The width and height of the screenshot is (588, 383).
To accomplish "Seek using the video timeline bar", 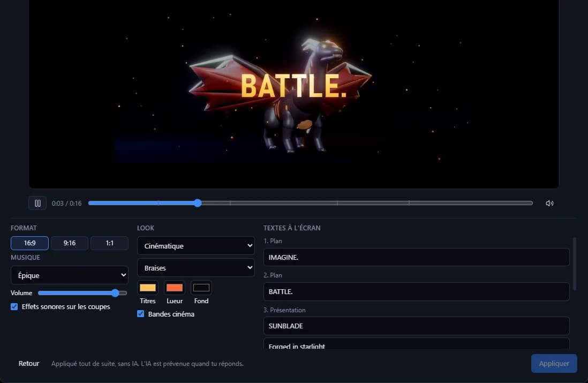I will pyautogui.click(x=311, y=203).
